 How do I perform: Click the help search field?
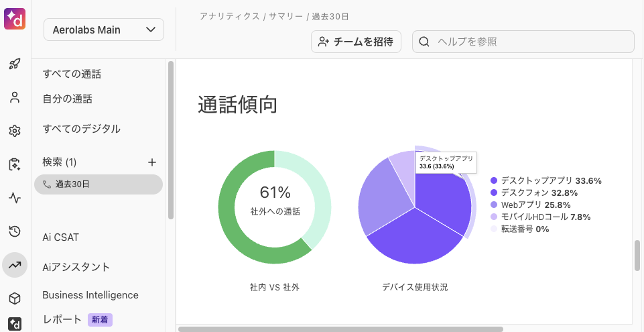523,42
